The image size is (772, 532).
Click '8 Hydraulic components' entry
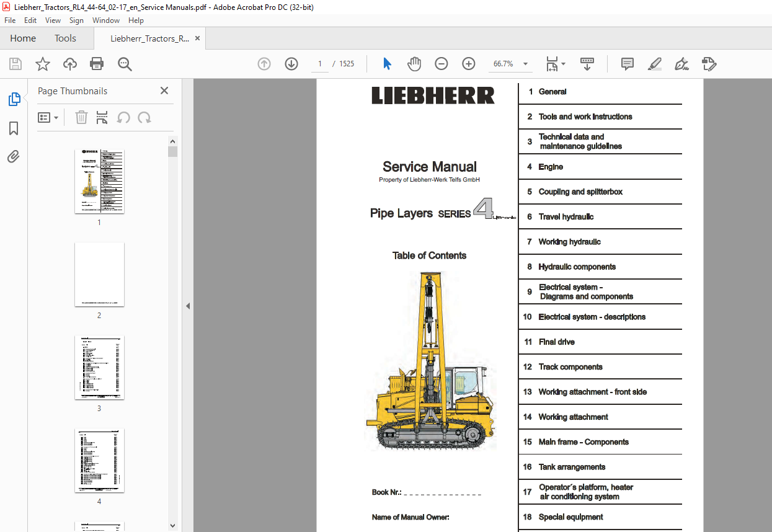pyautogui.click(x=571, y=267)
